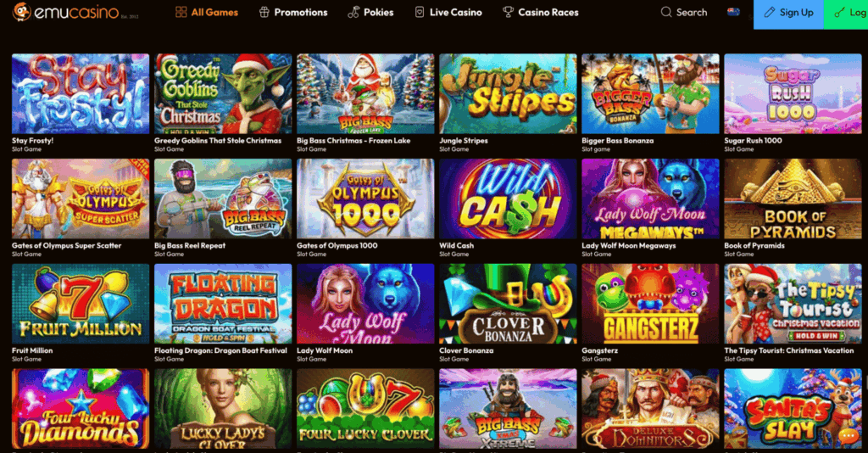Open the Book of Pyramids thumbnail
Image resolution: width=868 pixels, height=453 pixels.
tap(793, 199)
